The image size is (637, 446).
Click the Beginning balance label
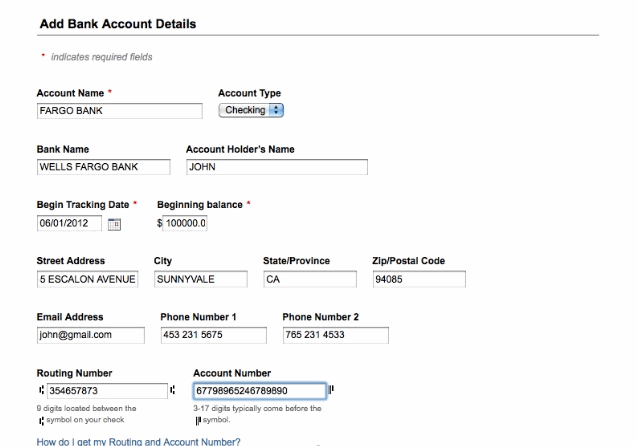[200, 205]
